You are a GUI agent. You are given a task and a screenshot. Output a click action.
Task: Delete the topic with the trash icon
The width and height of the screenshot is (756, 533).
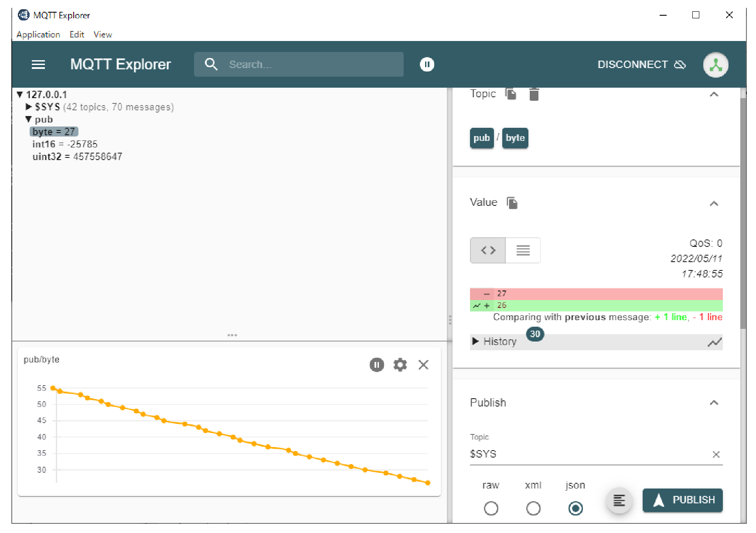pyautogui.click(x=534, y=94)
